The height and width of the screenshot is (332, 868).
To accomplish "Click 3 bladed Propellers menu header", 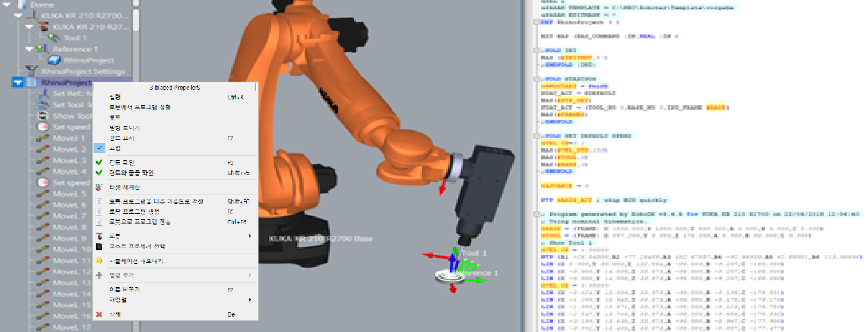I will click(x=175, y=87).
